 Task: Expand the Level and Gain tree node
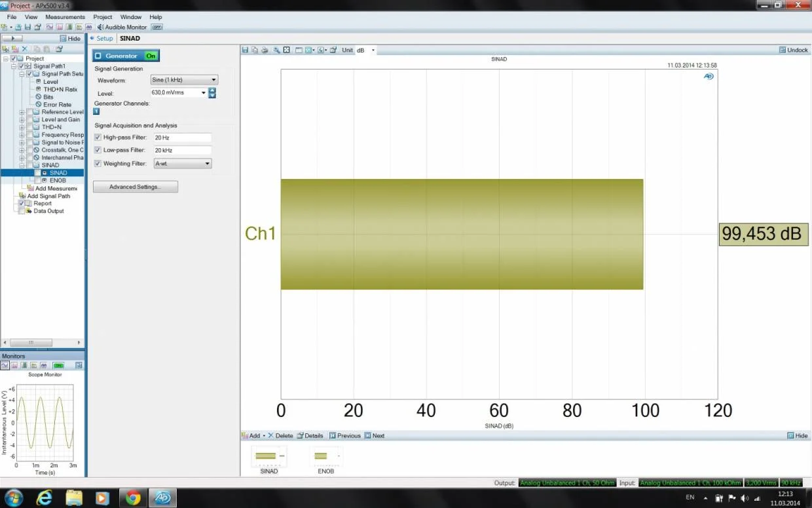pyautogui.click(x=22, y=119)
